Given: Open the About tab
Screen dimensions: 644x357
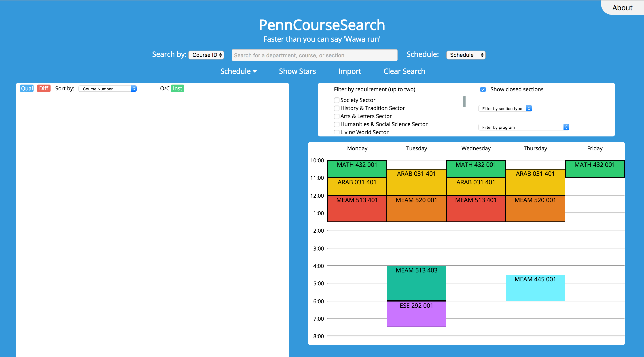Looking at the screenshot, I should (x=622, y=8).
